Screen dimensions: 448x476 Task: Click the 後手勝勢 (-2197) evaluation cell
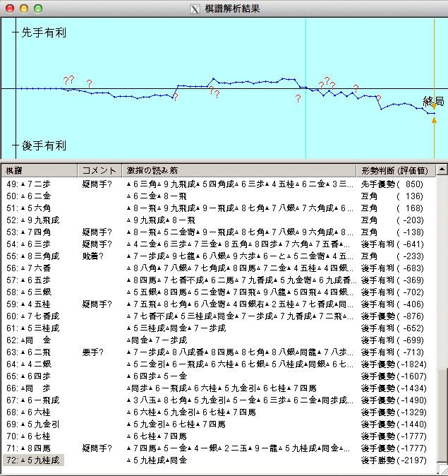[394, 460]
